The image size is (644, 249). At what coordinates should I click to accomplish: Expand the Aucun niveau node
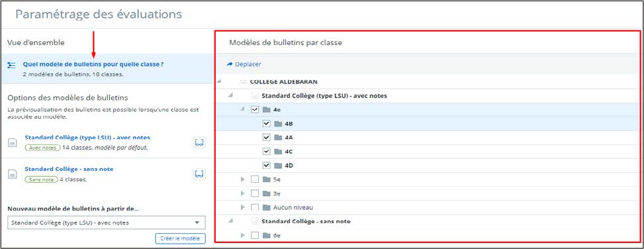click(x=243, y=207)
